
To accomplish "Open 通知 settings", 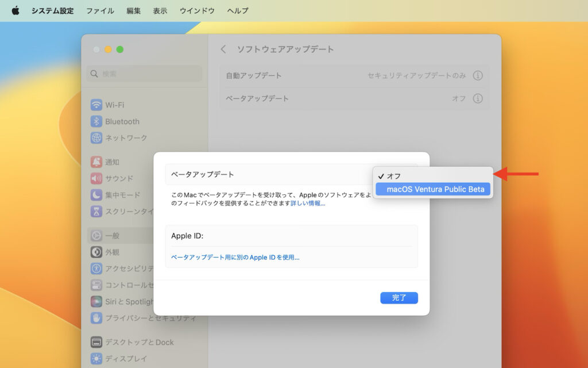I will point(113,162).
